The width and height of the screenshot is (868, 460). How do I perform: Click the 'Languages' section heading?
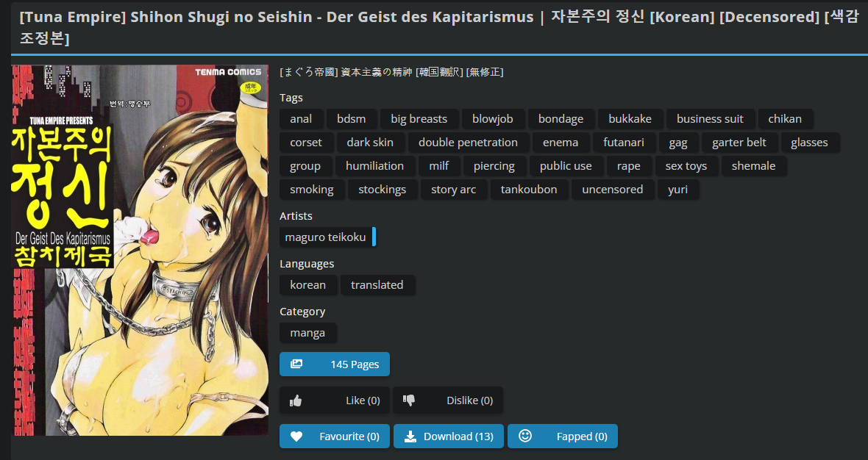pyautogui.click(x=307, y=264)
